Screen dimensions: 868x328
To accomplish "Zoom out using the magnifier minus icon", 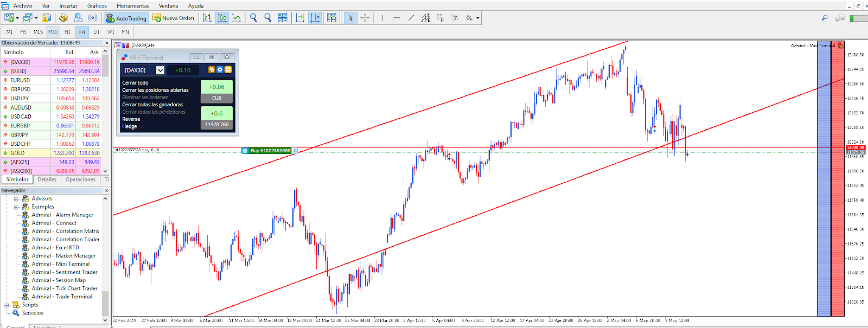I will [x=268, y=18].
